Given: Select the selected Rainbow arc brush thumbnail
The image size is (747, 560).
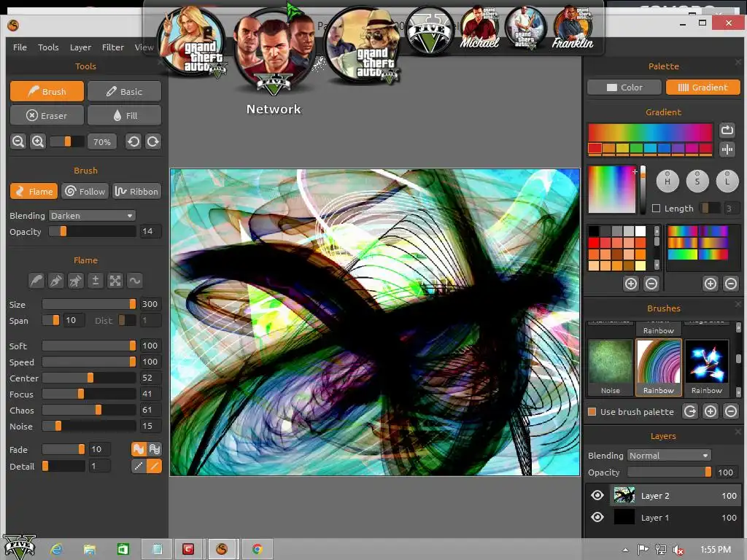Looking at the screenshot, I should click(x=659, y=367).
